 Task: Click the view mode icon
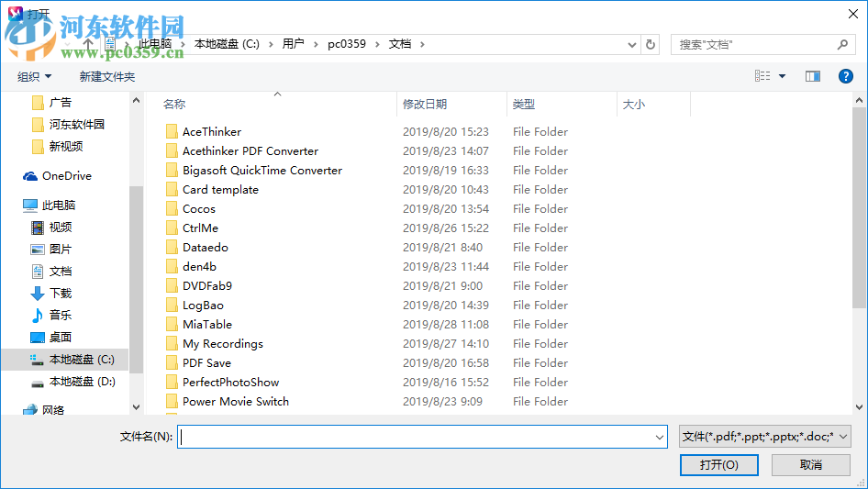[762, 76]
